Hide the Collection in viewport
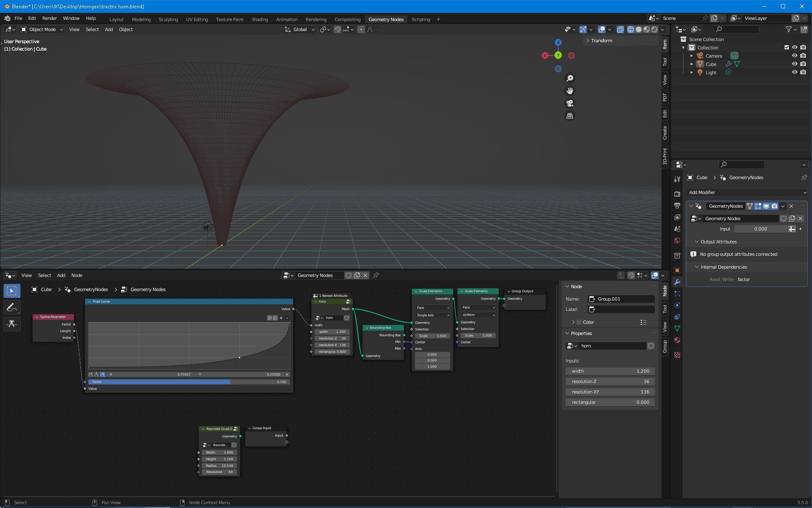Image resolution: width=812 pixels, height=508 pixels. pyautogui.click(x=795, y=47)
